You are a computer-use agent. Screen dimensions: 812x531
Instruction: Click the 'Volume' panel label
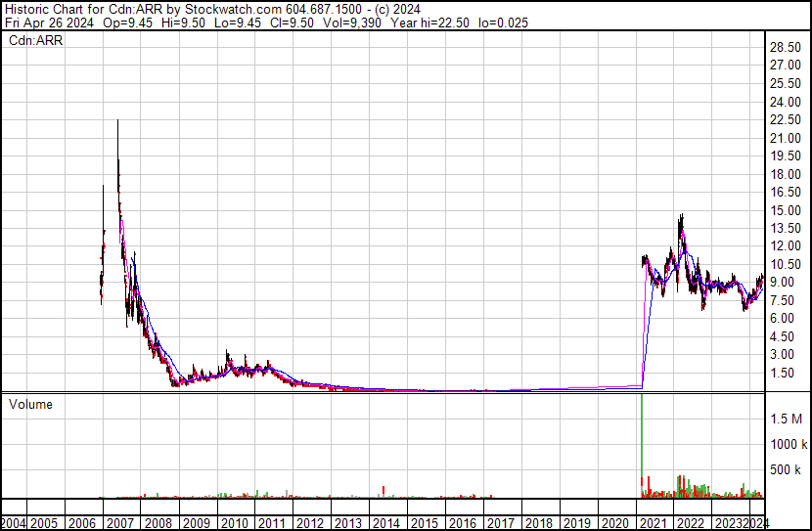[x=30, y=404]
